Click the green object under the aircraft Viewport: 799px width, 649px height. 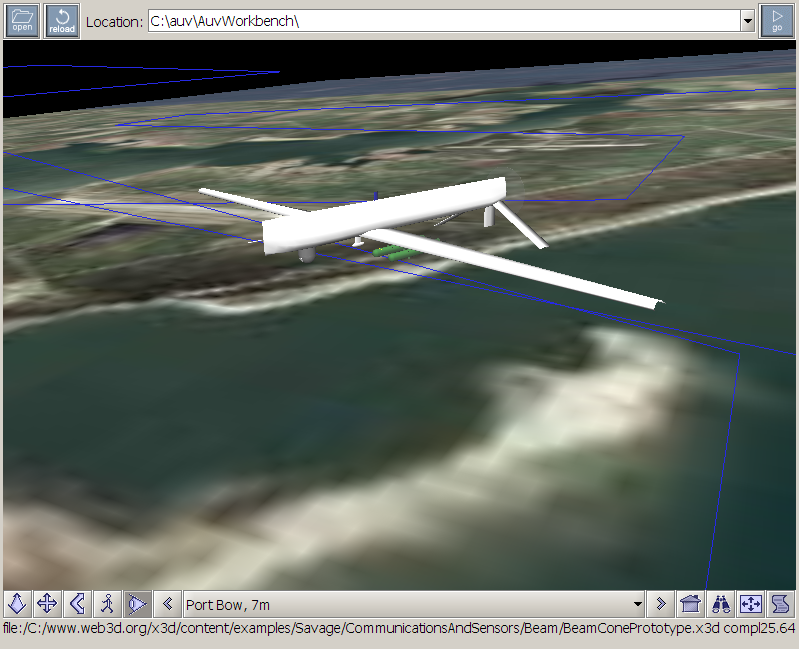coord(390,252)
